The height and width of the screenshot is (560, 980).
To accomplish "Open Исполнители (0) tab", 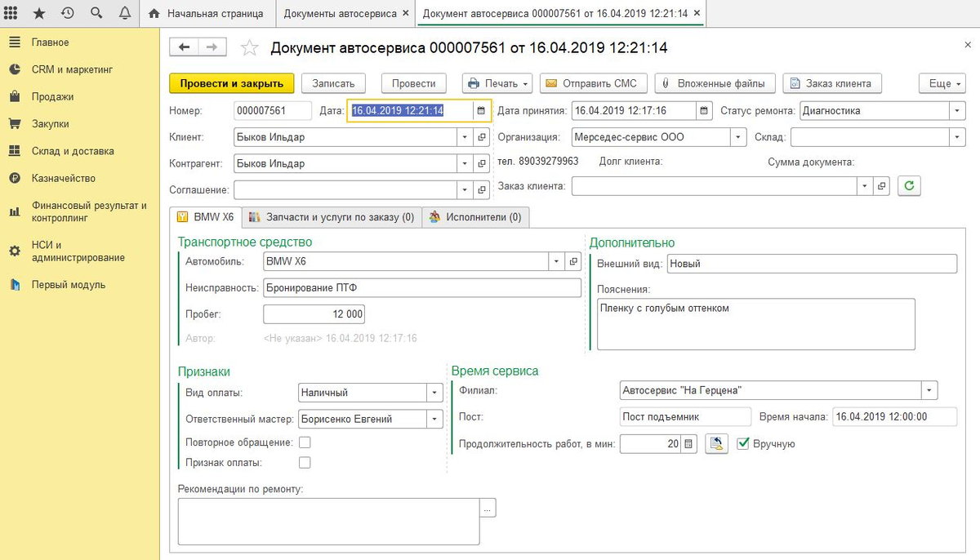I will (475, 217).
